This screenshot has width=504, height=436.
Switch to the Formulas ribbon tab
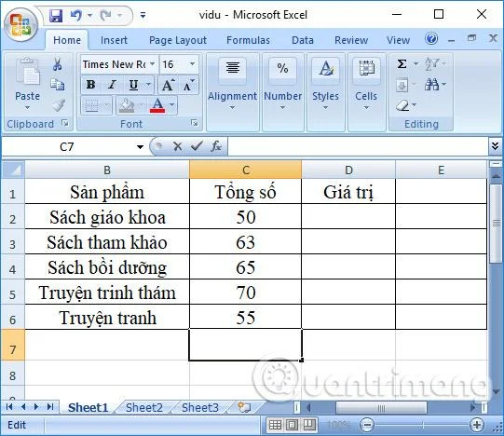click(x=248, y=40)
